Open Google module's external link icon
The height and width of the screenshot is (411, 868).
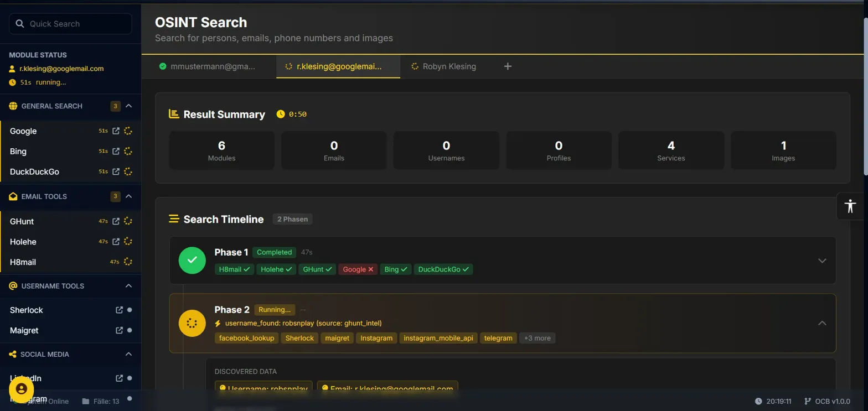tap(116, 131)
